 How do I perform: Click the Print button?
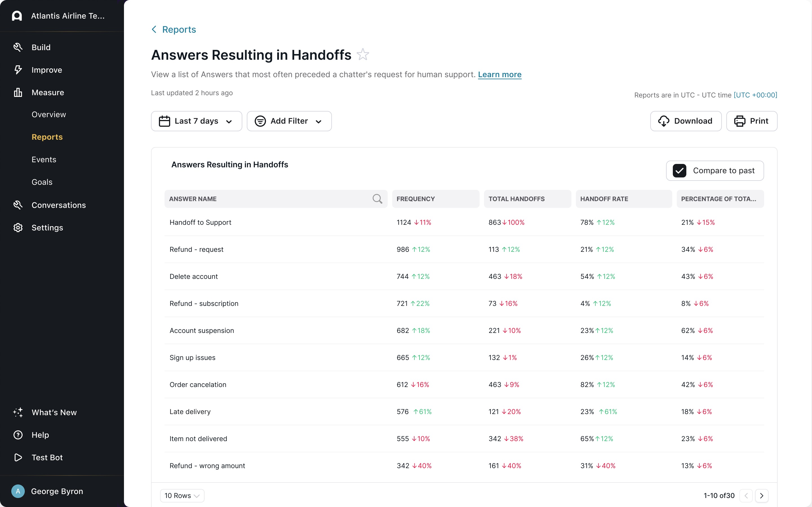coord(751,121)
